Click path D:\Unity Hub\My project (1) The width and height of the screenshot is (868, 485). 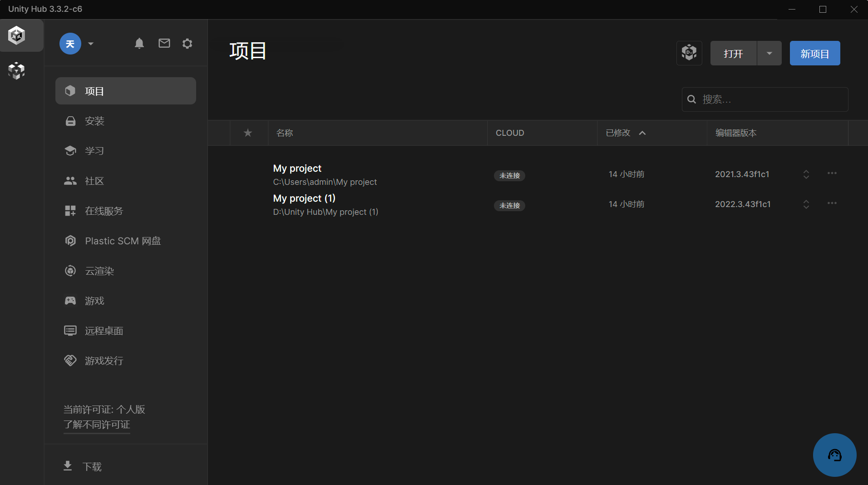click(x=325, y=212)
